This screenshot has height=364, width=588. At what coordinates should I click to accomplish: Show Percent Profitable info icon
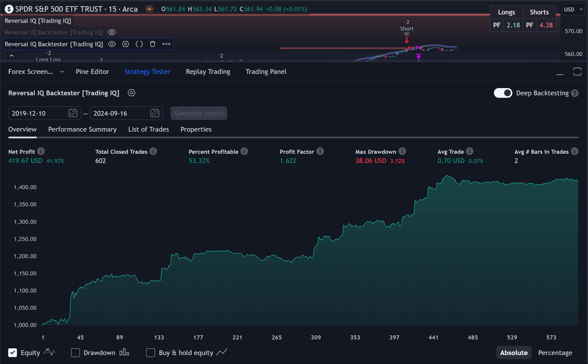244,151
